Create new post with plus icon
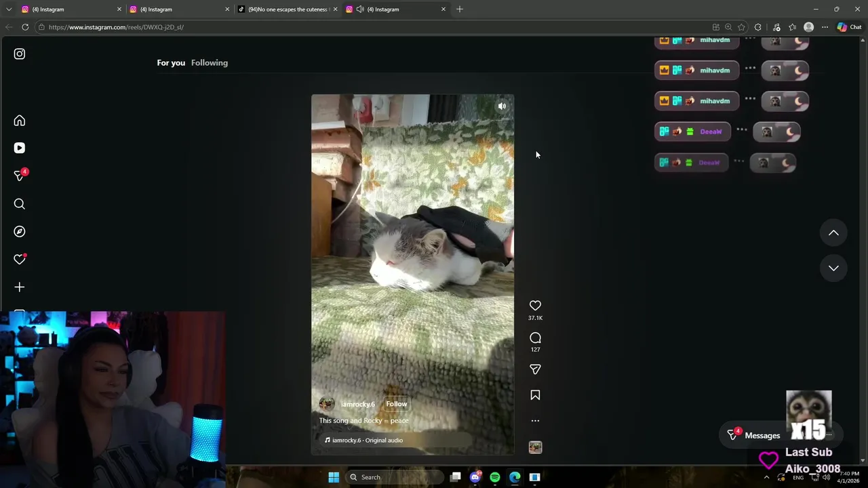Screen dimensions: 868x488 [x=20, y=287]
